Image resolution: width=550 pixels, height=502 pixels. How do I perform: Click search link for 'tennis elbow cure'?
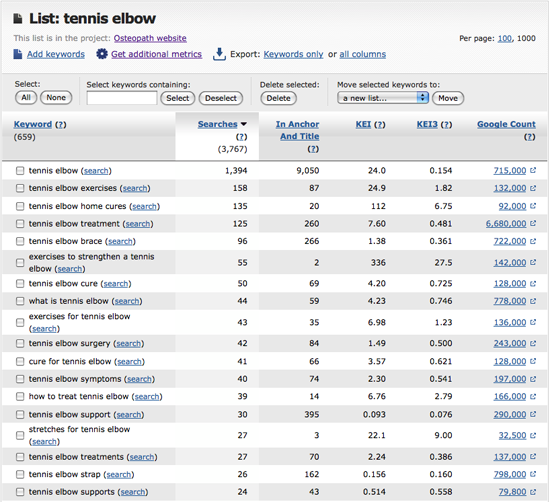[116, 283]
